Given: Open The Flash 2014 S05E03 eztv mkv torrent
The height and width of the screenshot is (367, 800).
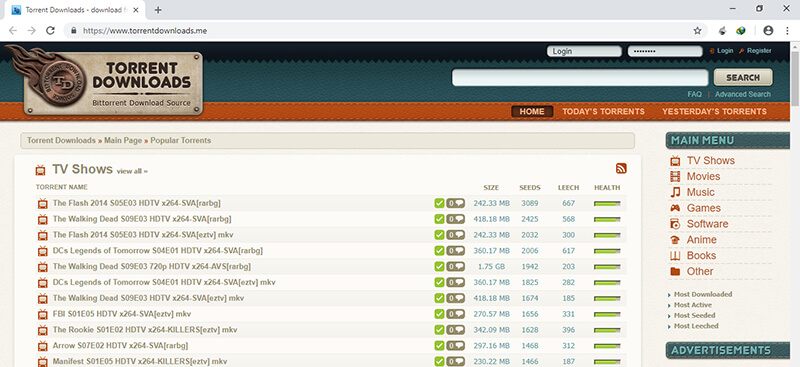Looking at the screenshot, I should pos(143,235).
